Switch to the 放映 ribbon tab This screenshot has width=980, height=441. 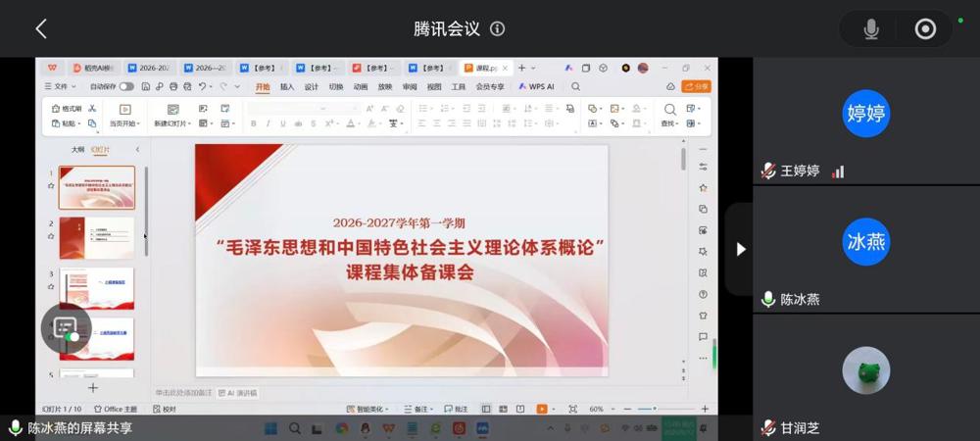[385, 87]
